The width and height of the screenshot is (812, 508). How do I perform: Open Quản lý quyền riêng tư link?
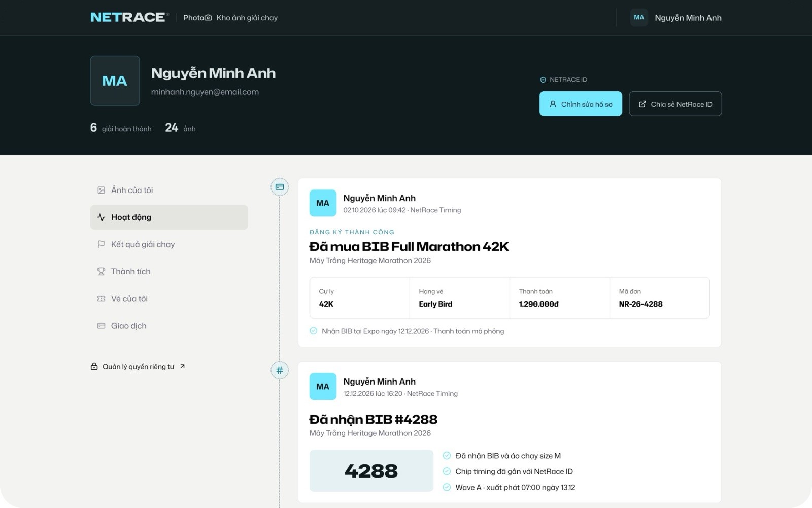[x=138, y=366]
